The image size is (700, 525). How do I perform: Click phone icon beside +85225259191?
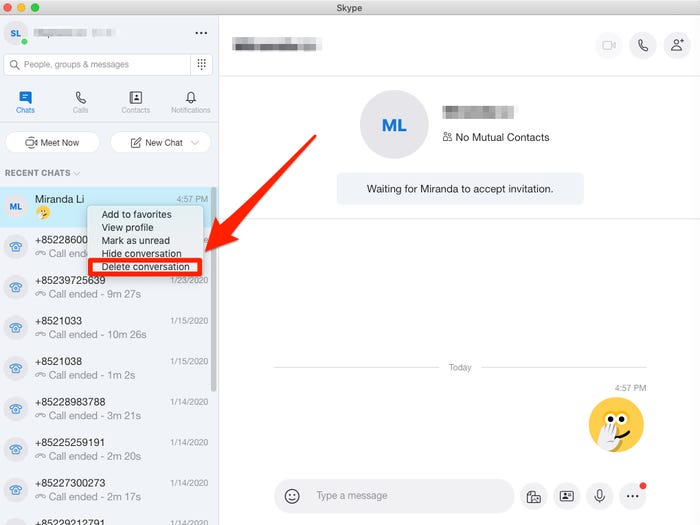point(16,450)
